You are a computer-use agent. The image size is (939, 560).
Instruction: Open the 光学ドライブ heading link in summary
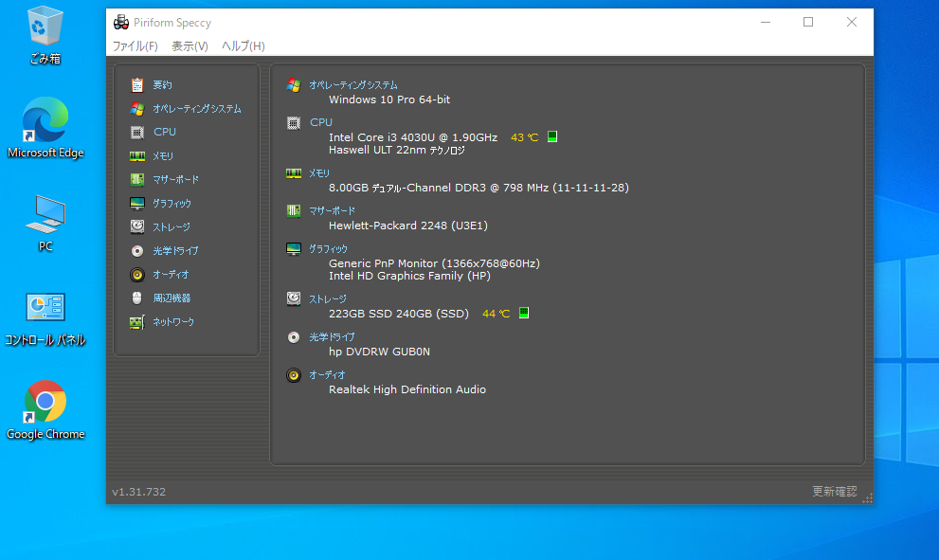pos(332,337)
